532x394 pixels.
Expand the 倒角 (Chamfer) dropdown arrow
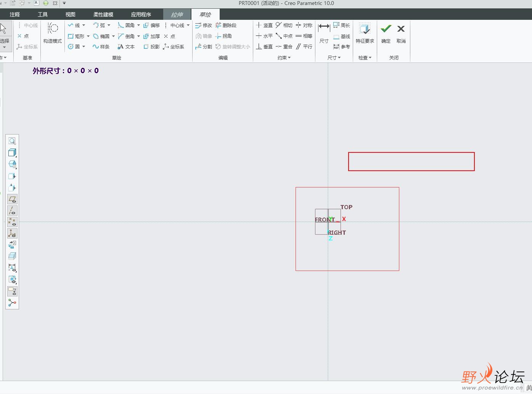click(138, 36)
